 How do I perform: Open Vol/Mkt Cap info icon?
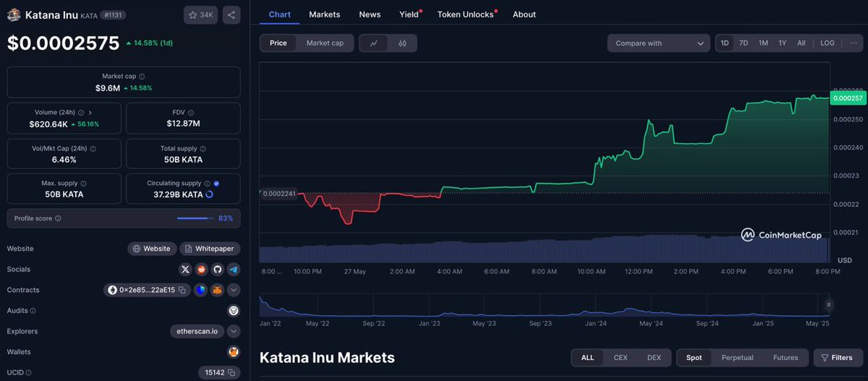[93, 148]
